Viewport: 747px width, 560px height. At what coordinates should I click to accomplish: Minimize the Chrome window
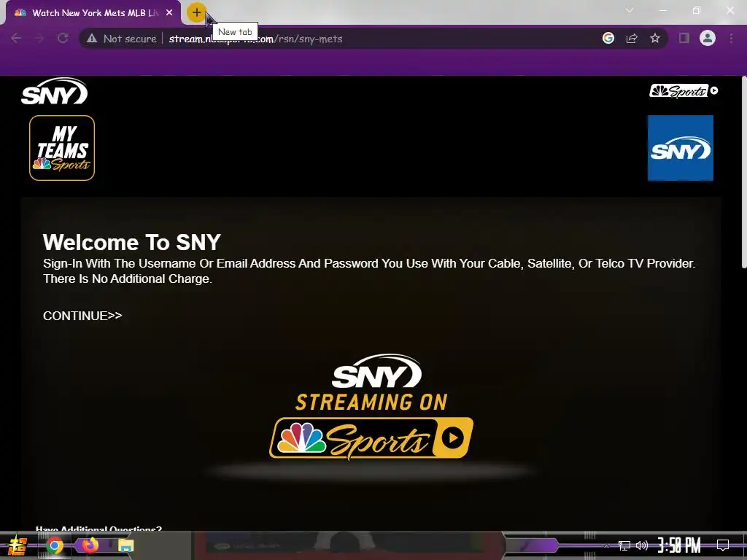(662, 10)
